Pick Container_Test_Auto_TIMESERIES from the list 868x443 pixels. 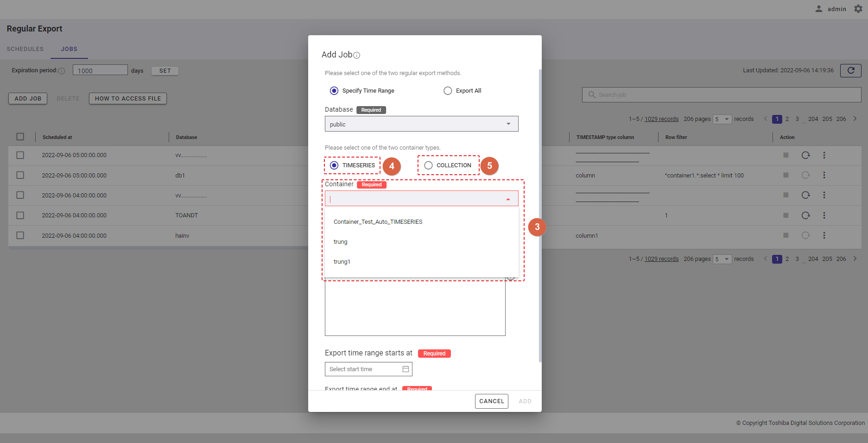[378, 222]
